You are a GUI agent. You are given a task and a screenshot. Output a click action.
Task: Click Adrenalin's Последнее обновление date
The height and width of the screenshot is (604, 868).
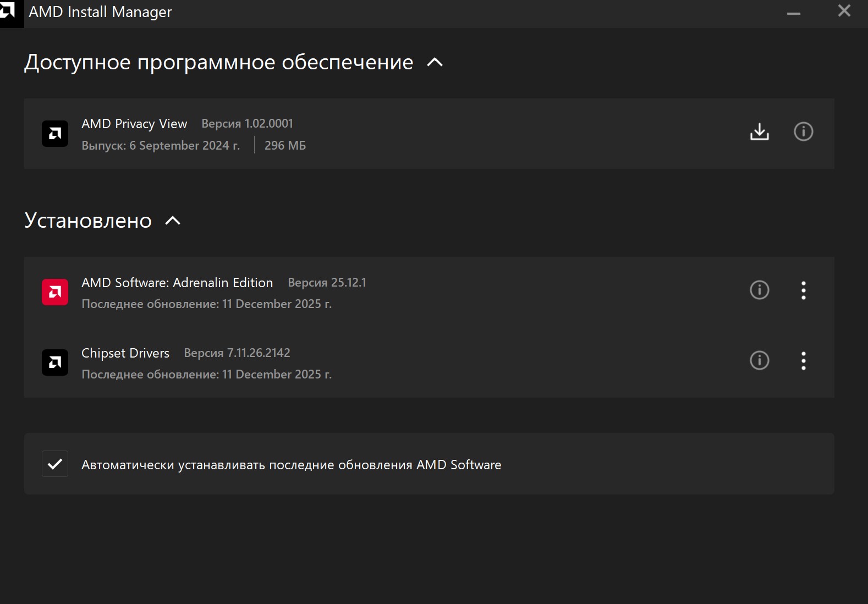(x=206, y=304)
